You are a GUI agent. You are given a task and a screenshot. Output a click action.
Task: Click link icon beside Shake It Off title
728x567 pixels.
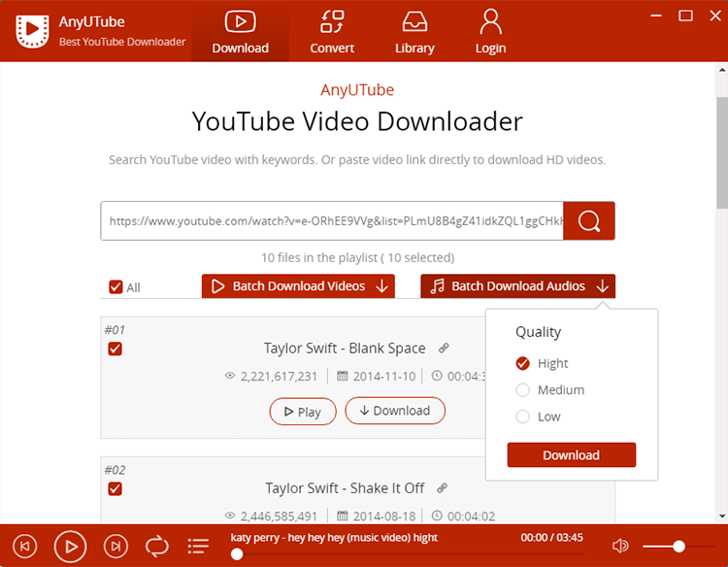click(442, 488)
